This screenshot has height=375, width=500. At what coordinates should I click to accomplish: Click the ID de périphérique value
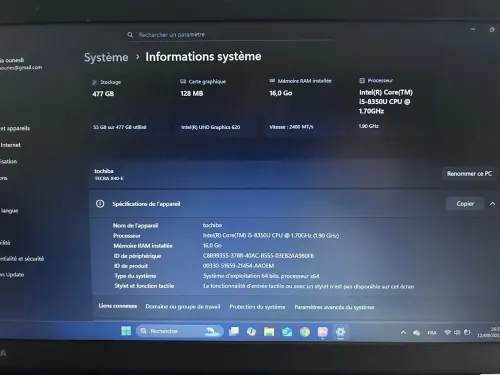click(258, 256)
